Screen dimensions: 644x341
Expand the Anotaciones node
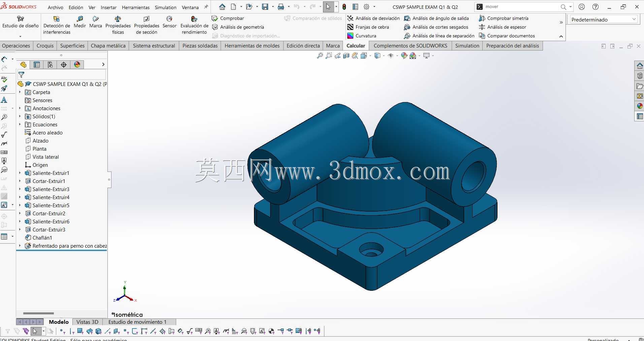coord(20,108)
